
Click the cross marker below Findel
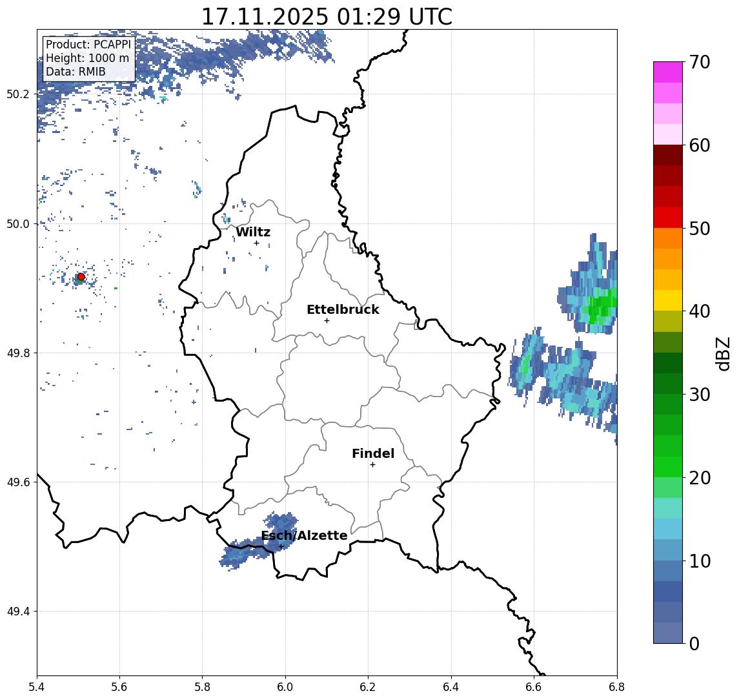click(x=372, y=465)
